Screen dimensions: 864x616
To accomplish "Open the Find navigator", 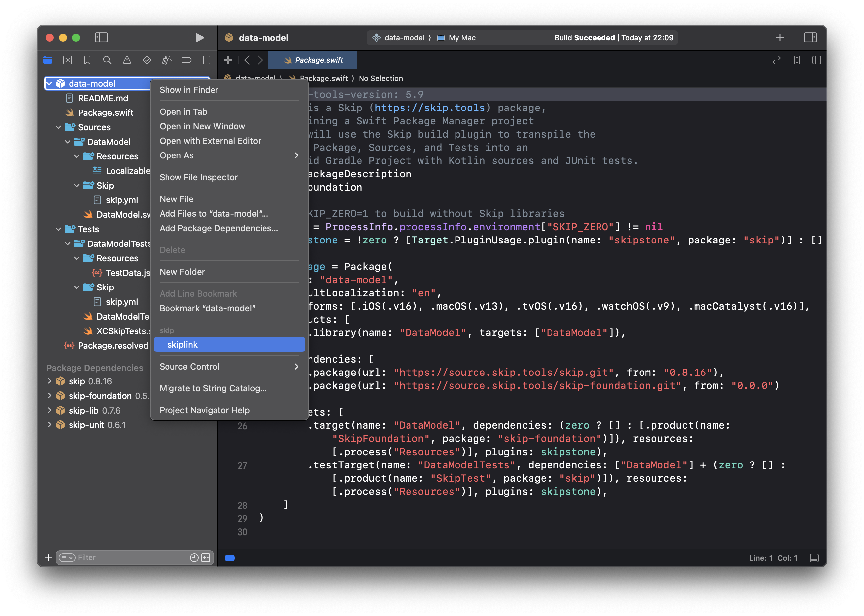I will coord(107,60).
